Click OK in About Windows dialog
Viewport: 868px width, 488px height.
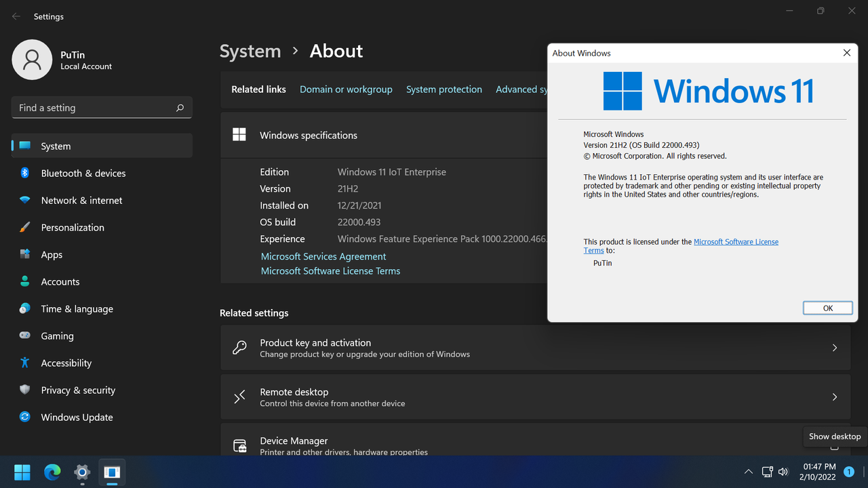(827, 308)
